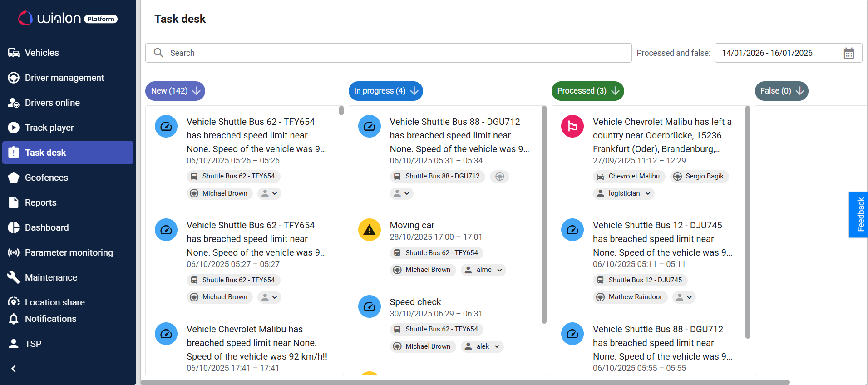The width and height of the screenshot is (868, 385).
Task: Click the empty driver icon chip for Shuttle Bus 88
Action: pos(499,177)
